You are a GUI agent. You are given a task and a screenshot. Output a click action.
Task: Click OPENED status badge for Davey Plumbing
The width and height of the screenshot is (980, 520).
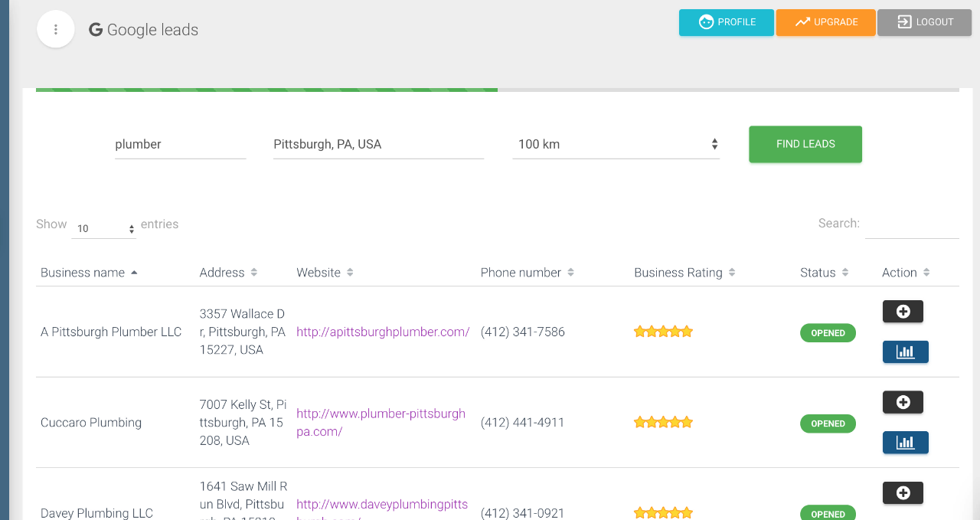coord(828,513)
